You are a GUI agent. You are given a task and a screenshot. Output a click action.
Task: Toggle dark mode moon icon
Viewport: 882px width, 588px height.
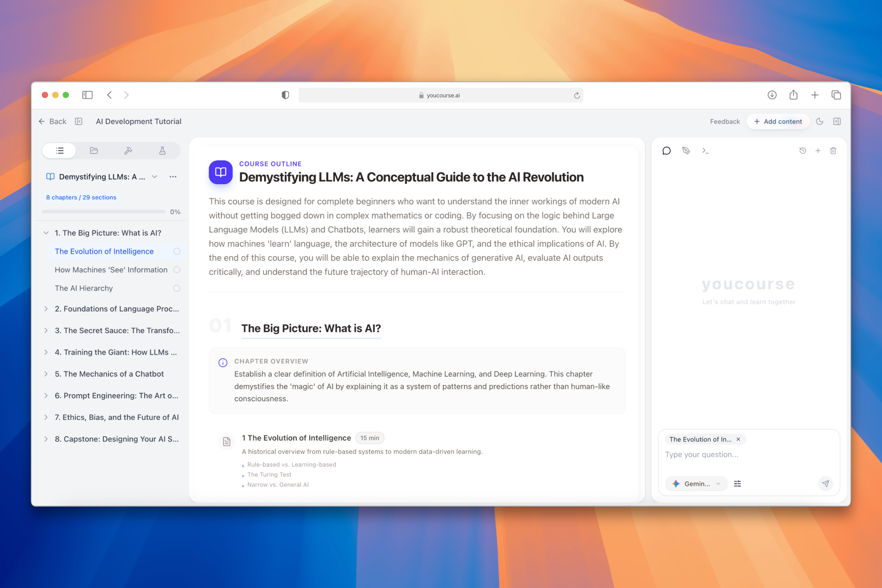(820, 121)
